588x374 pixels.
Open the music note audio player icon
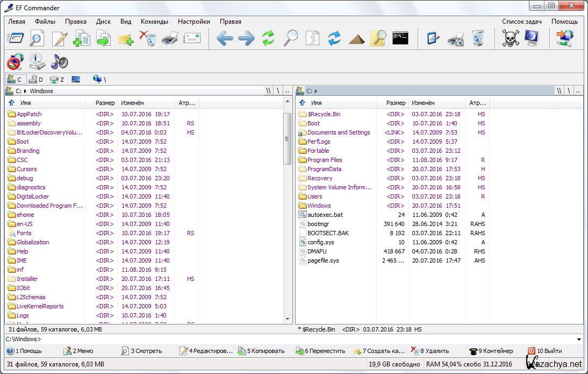[59, 62]
